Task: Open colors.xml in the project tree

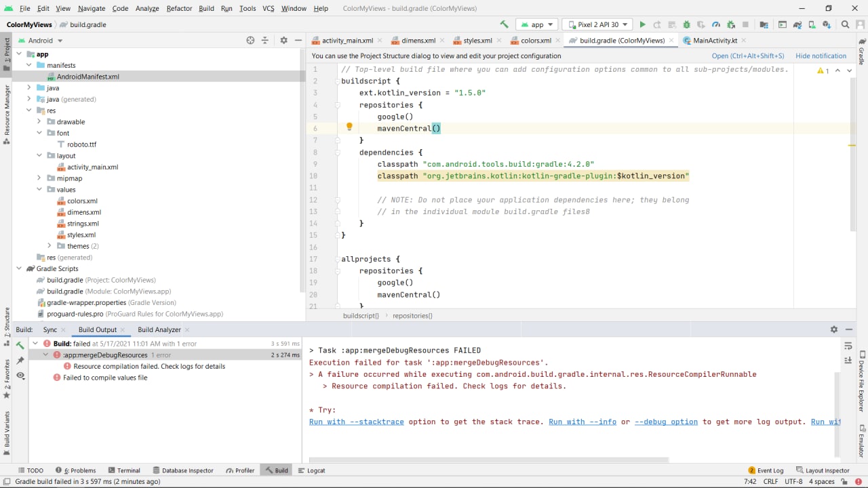Action: 82,201
